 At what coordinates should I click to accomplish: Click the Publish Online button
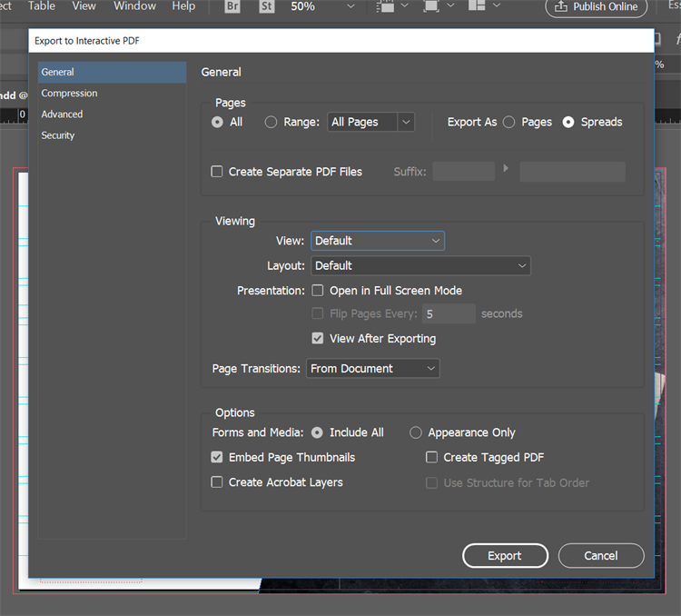tap(597, 7)
